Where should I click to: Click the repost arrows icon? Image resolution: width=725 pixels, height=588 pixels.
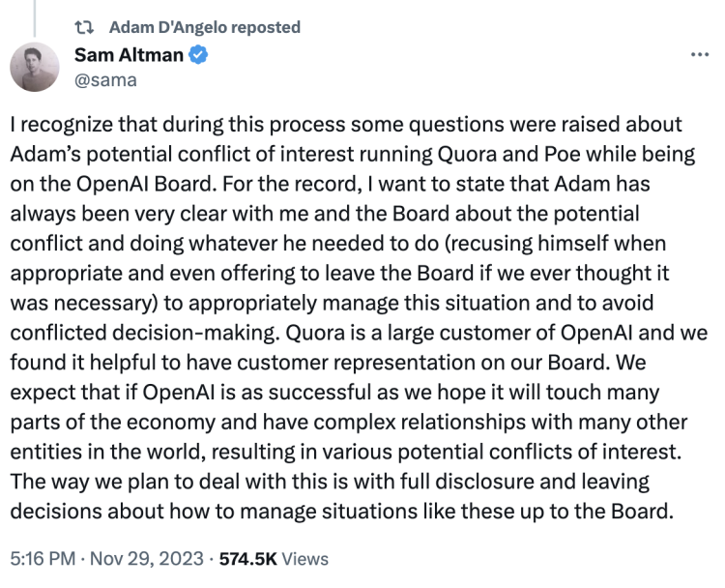[x=85, y=28]
